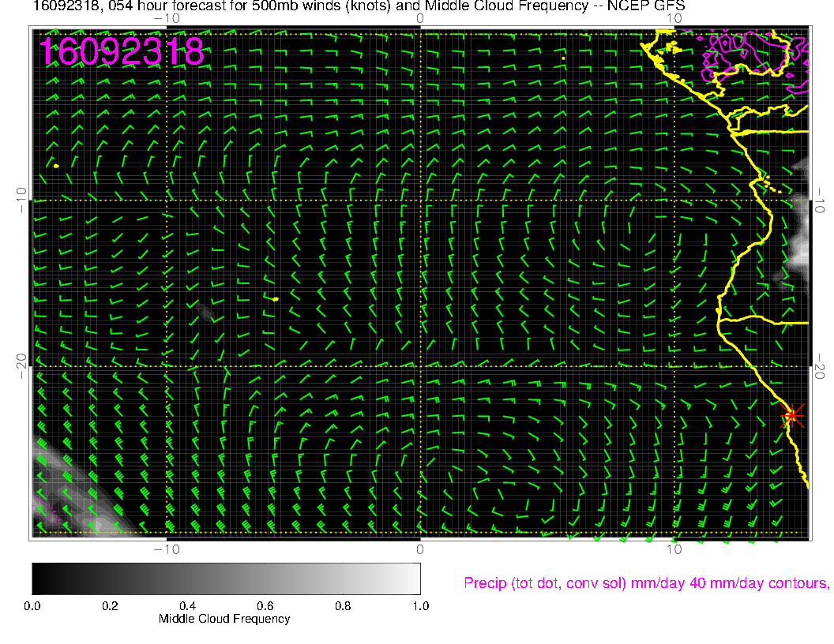Click the yellow Ascension Island dot at far left

(56, 166)
